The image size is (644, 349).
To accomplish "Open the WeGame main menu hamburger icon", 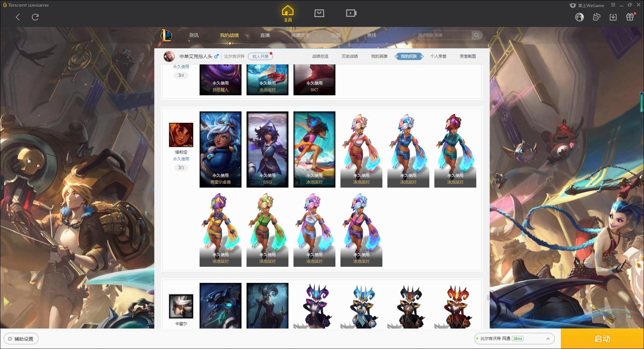I will 613,5.
